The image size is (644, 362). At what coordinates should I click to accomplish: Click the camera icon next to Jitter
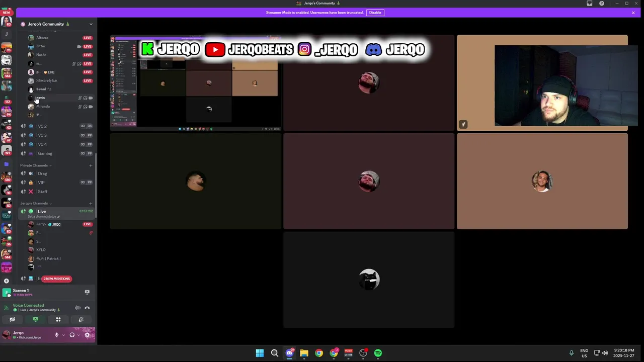pos(79,46)
